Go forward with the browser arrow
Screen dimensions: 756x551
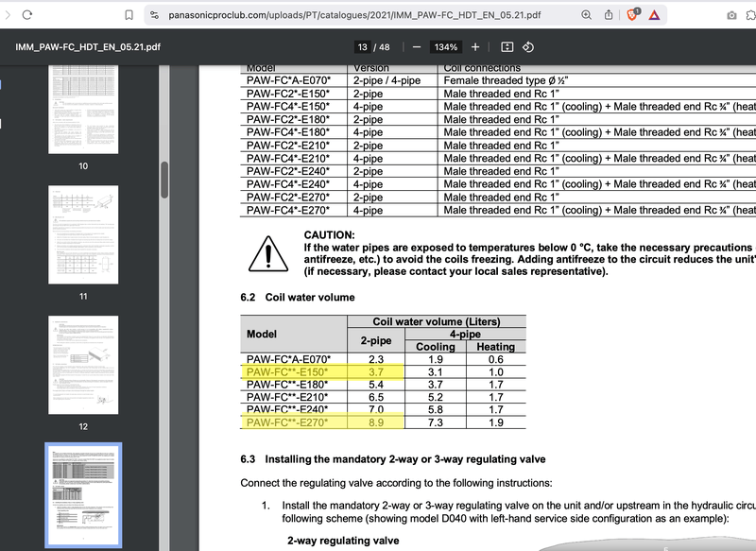(x=8, y=15)
